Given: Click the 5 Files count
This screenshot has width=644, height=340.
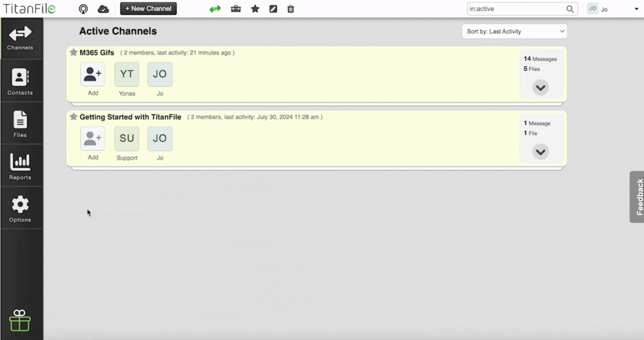Looking at the screenshot, I should pos(531,68).
